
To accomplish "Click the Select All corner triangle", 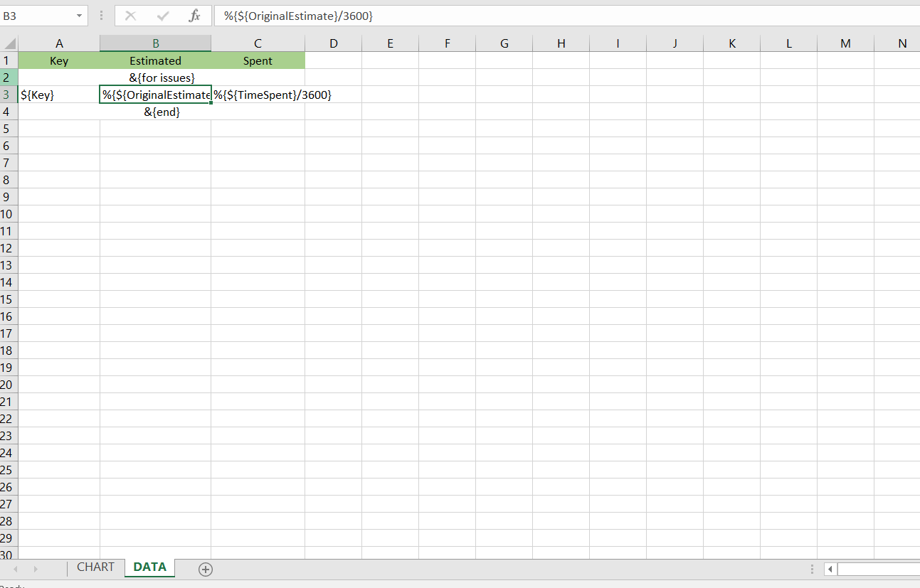I will (x=9, y=43).
